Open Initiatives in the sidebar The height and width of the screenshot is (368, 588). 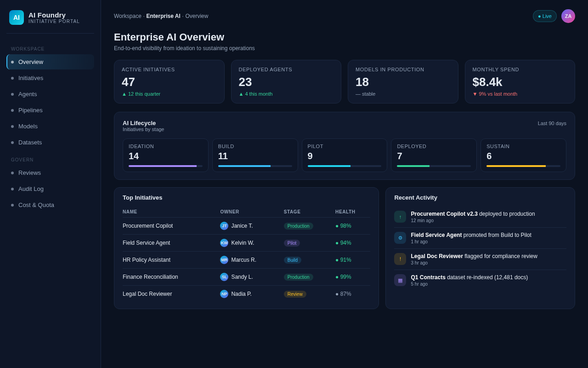click(x=51, y=78)
